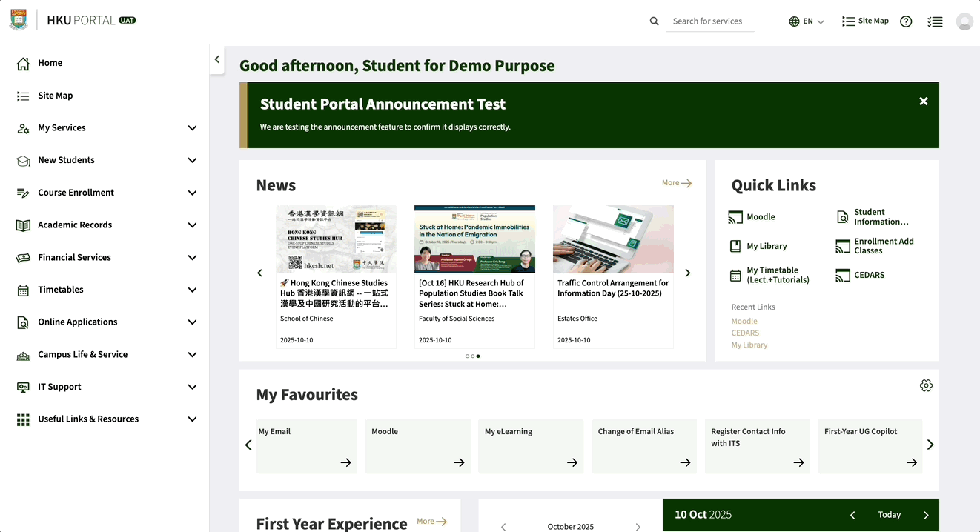Dismiss the Student Portal Announcement banner

(x=924, y=102)
